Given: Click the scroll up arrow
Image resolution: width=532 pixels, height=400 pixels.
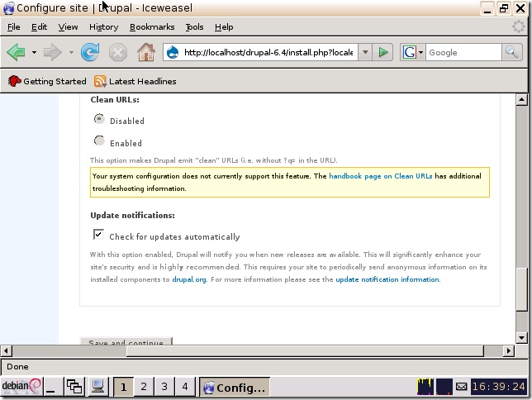Looking at the screenshot, I should [521, 99].
